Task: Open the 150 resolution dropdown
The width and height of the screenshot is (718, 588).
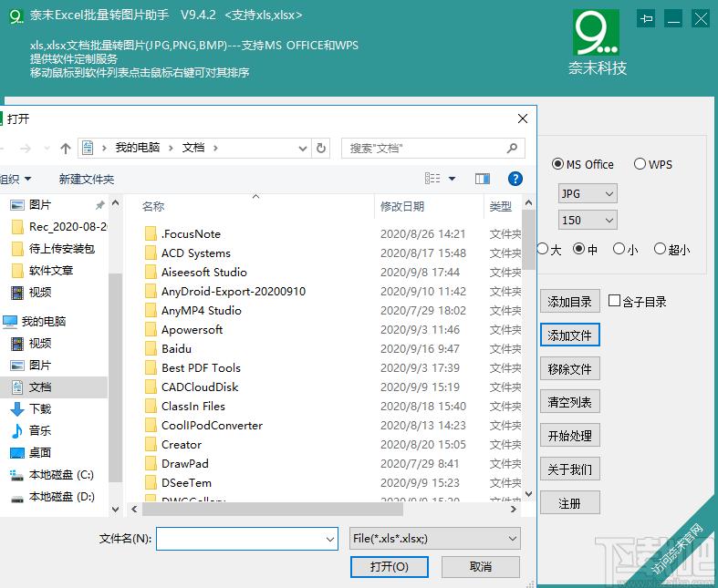Action: tap(588, 220)
